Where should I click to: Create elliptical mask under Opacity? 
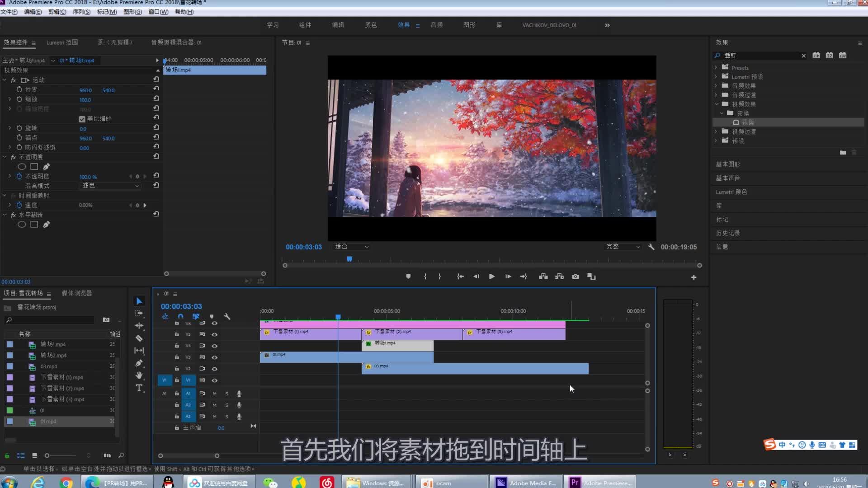[22, 167]
